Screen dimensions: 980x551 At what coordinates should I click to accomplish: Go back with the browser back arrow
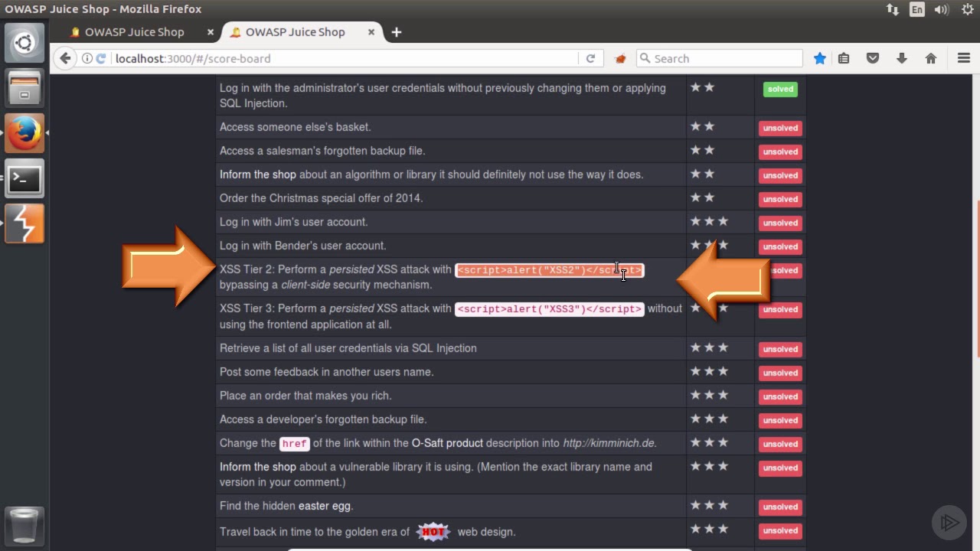[65, 58]
